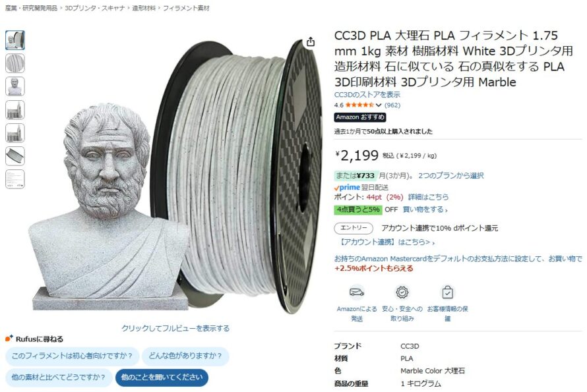Click the Amazon delivery truck icon
The image size is (587, 392).
pyautogui.click(x=357, y=292)
